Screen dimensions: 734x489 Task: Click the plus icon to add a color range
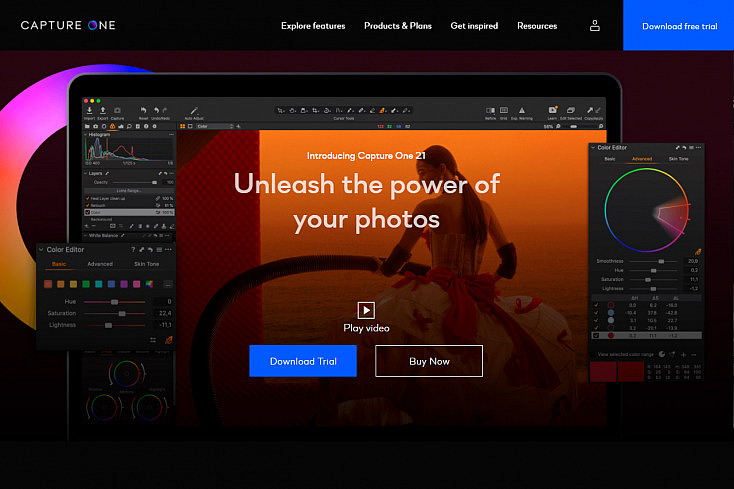pos(683,354)
